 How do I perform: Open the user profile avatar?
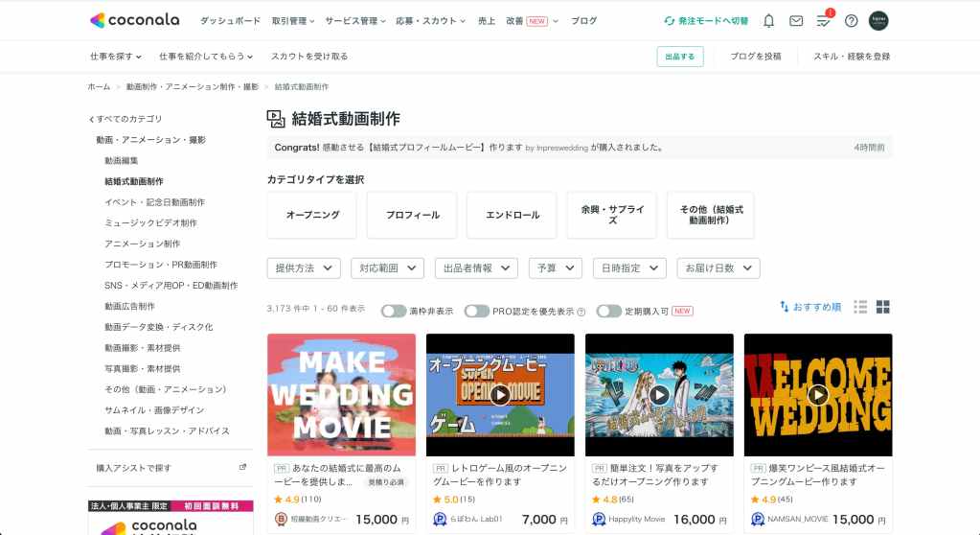tap(878, 20)
